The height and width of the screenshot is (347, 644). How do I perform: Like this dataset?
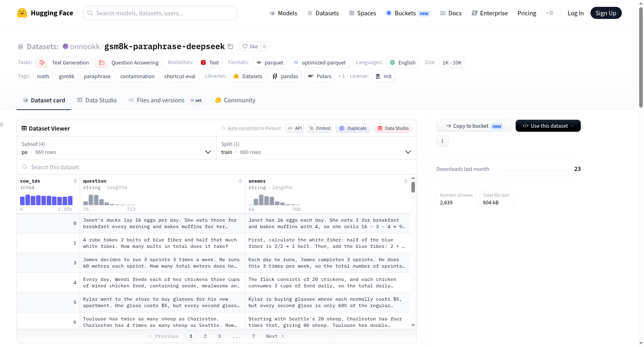250,46
